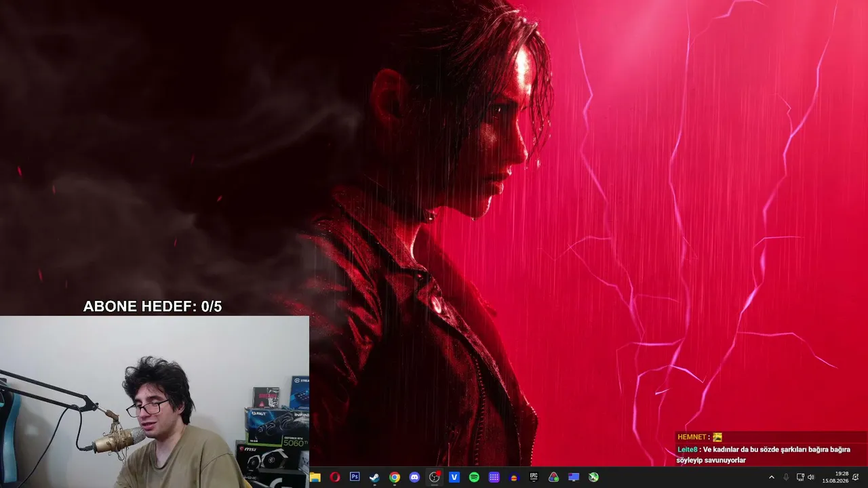Open Adobe Photoshop from the taskbar
868x488 pixels.
[355, 477]
